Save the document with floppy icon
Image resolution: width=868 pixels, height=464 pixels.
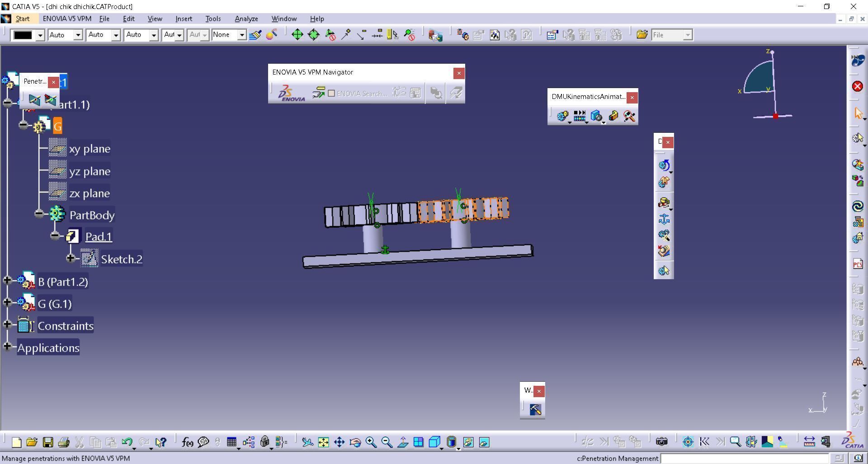click(47, 442)
